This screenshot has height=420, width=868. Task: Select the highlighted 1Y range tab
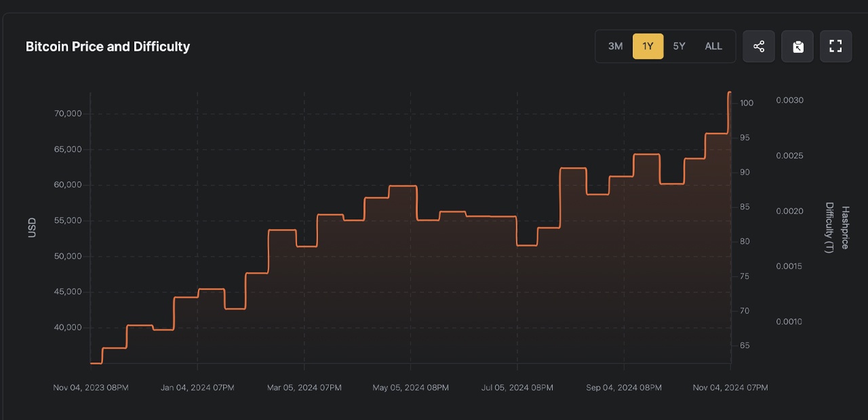tap(648, 47)
